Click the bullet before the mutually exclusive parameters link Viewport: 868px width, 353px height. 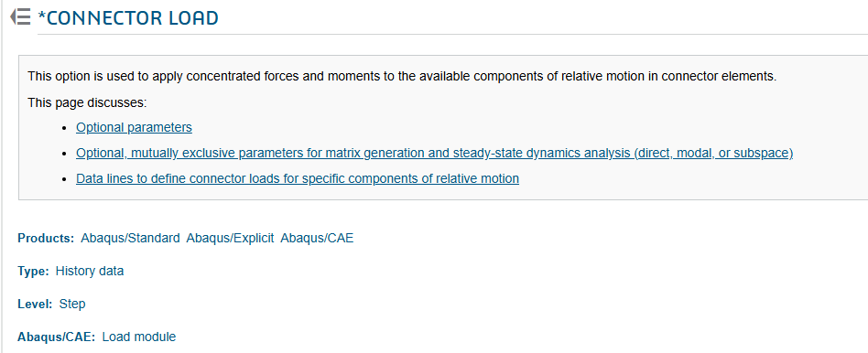pyautogui.click(x=67, y=154)
